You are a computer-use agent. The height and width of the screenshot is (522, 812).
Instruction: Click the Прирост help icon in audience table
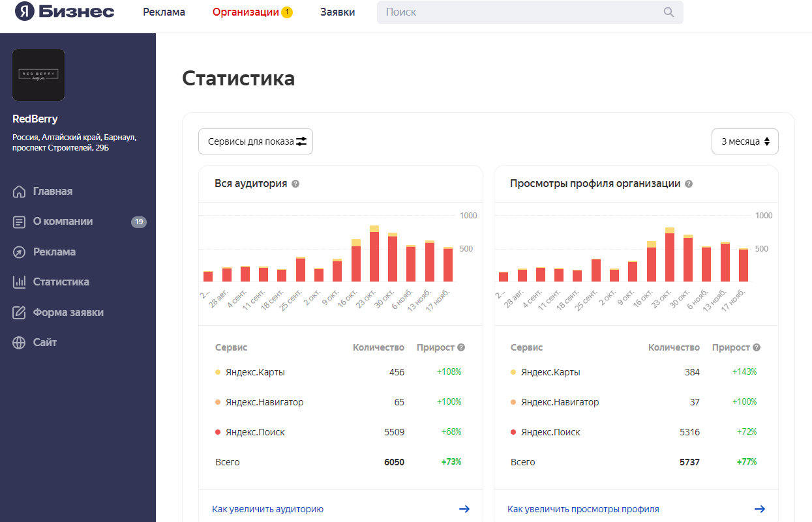coord(461,347)
